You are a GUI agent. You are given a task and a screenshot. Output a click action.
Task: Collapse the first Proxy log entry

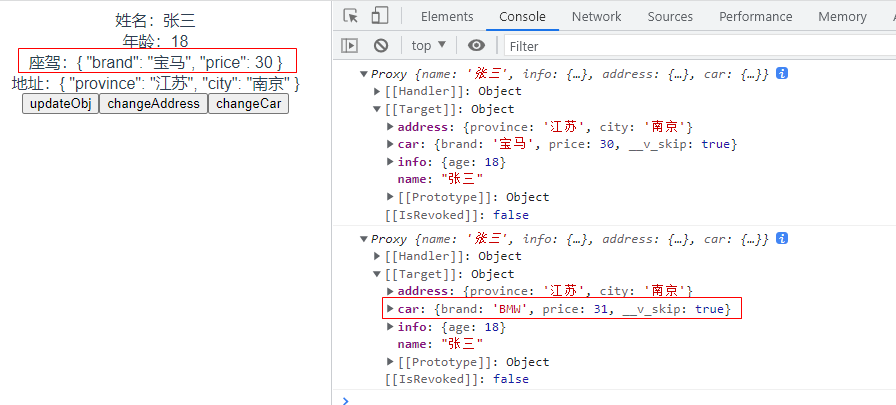point(363,74)
